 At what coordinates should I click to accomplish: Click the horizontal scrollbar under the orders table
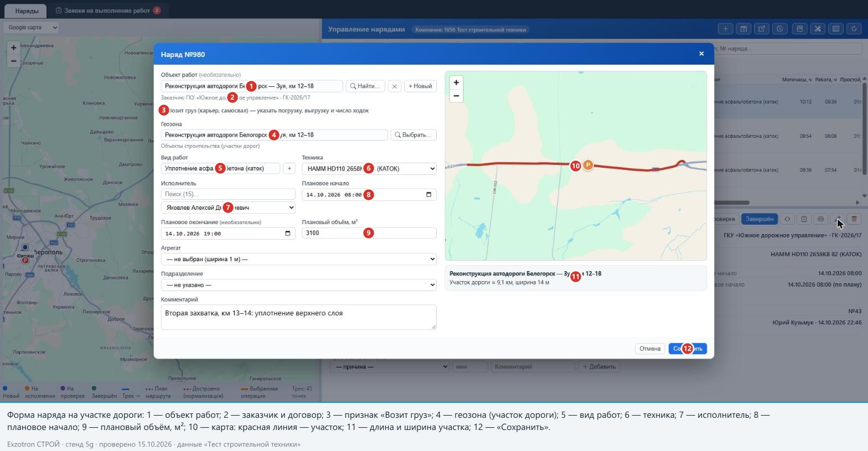pyautogui.click(x=731, y=203)
